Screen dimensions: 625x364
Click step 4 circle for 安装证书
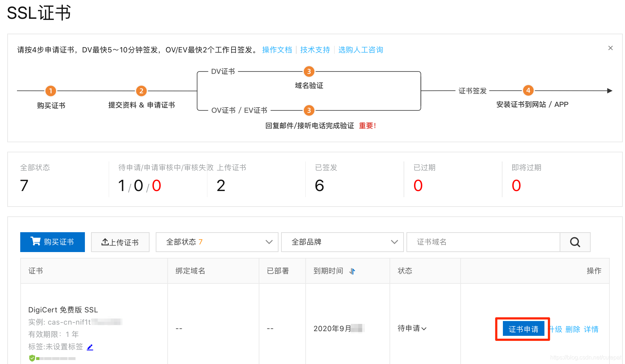pyautogui.click(x=528, y=90)
